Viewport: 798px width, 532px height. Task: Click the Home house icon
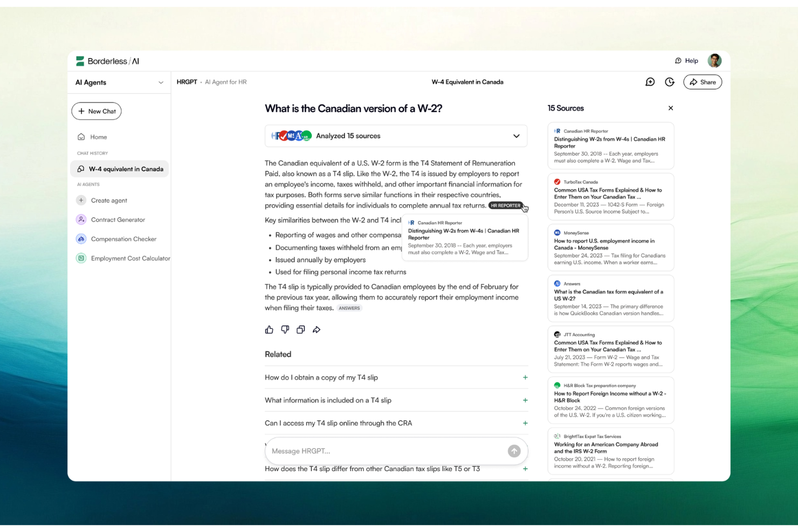pyautogui.click(x=81, y=137)
